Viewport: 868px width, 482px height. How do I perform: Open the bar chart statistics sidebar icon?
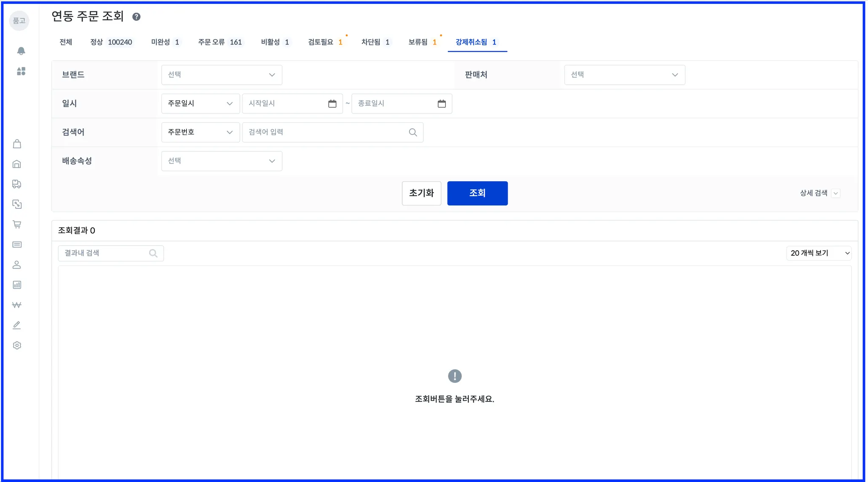click(17, 285)
